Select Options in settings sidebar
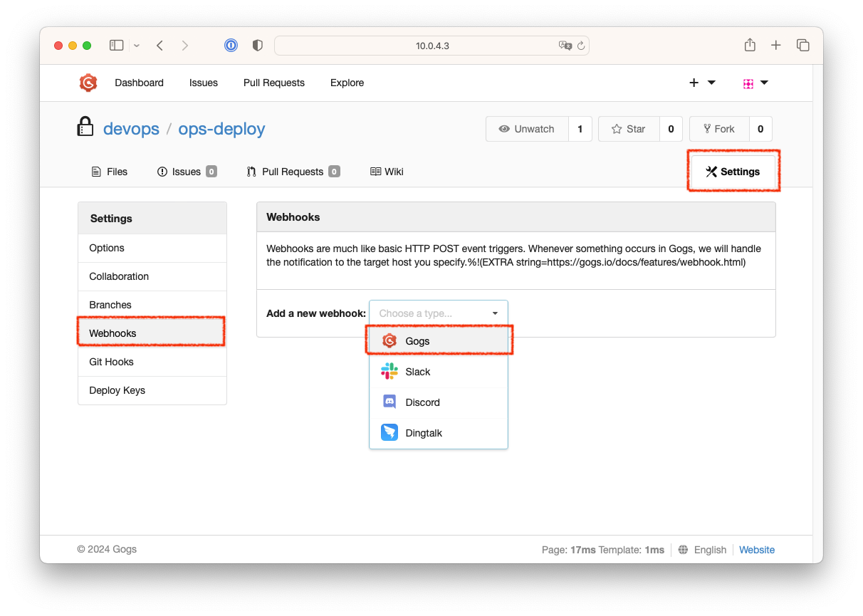863x616 pixels. [152, 248]
